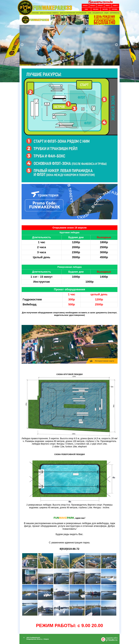Image resolution: width=139 pixels, height=644 pixels.
Task: Open the circular cable scheme image
Action: pyautogui.click(x=70, y=406)
